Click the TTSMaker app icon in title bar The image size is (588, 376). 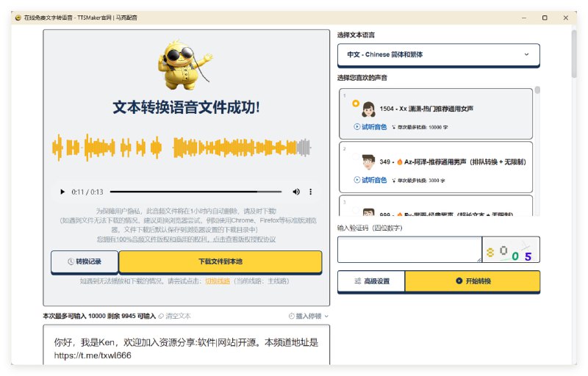point(18,18)
